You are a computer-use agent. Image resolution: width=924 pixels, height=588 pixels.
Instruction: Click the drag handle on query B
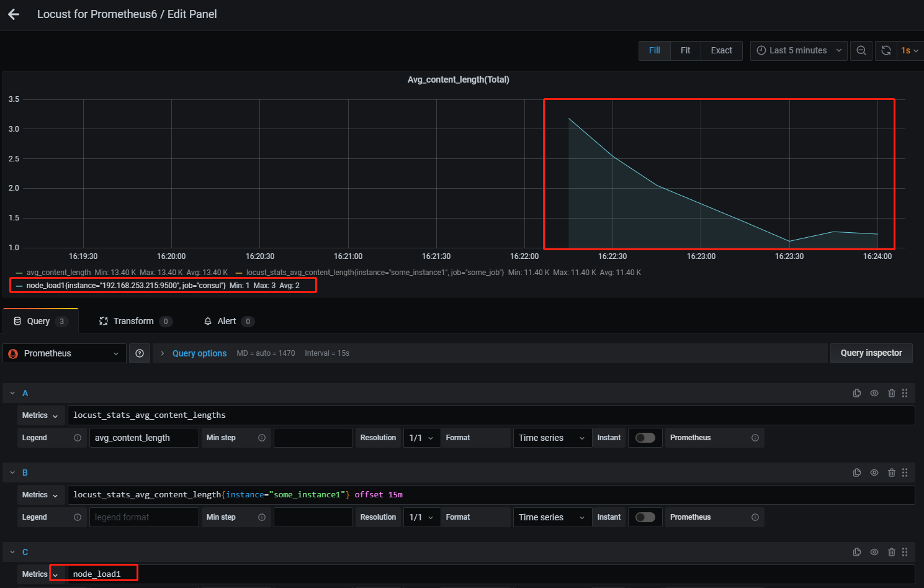point(905,472)
